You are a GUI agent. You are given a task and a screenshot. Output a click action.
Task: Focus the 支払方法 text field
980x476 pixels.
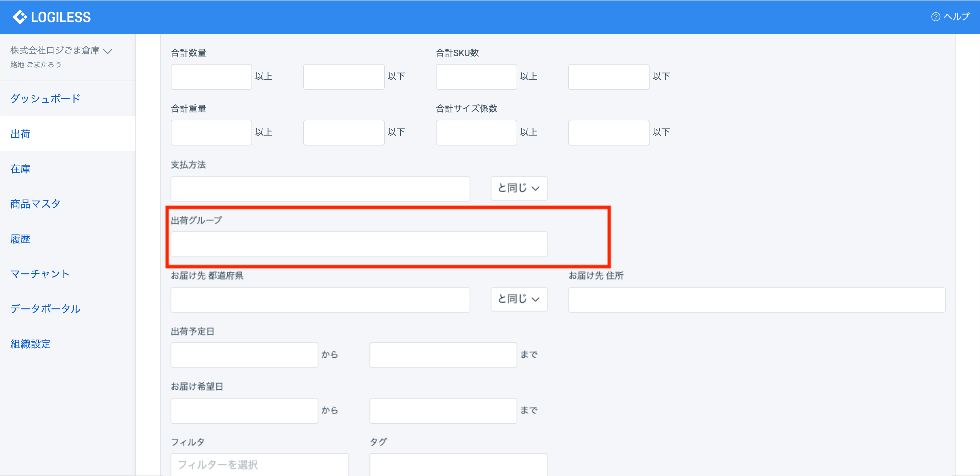point(320,189)
